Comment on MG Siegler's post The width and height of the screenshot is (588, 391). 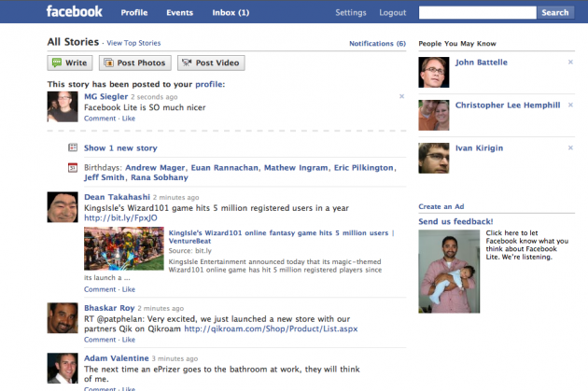tap(100, 119)
